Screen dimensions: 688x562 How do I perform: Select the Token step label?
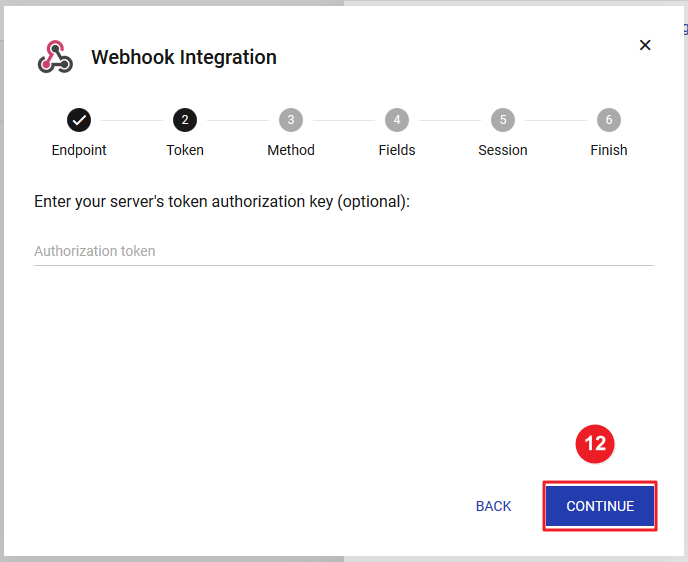185,150
